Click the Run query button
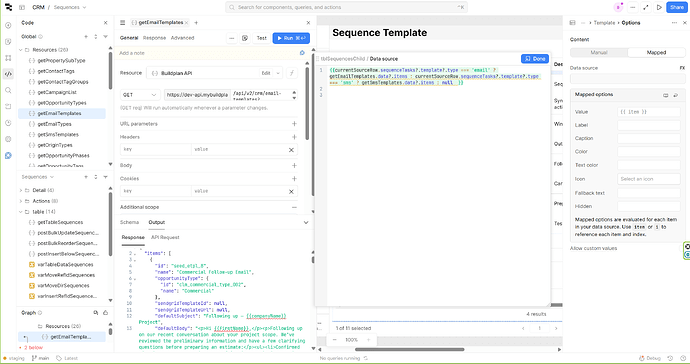The width and height of the screenshot is (690, 364). click(x=291, y=38)
